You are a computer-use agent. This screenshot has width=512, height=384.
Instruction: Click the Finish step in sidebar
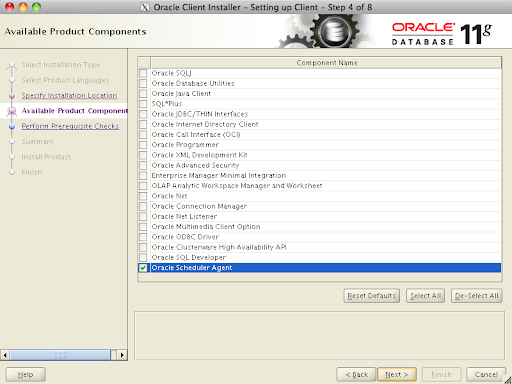[x=32, y=172]
